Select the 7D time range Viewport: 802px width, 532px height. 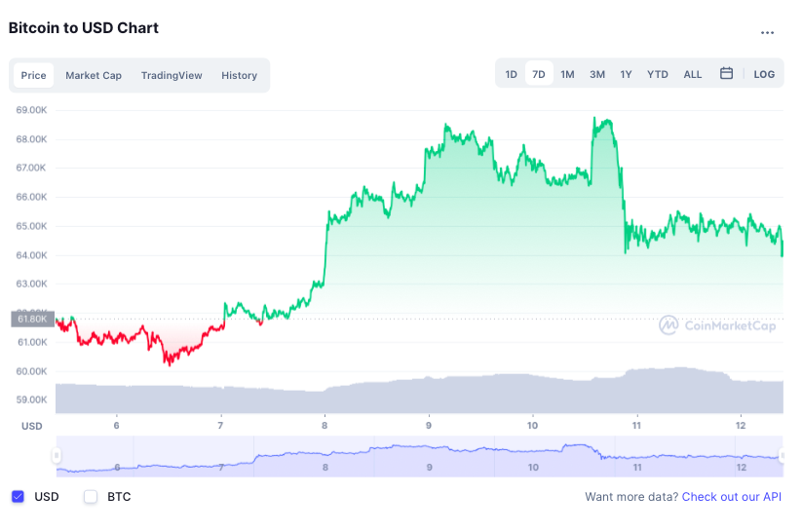pos(539,74)
